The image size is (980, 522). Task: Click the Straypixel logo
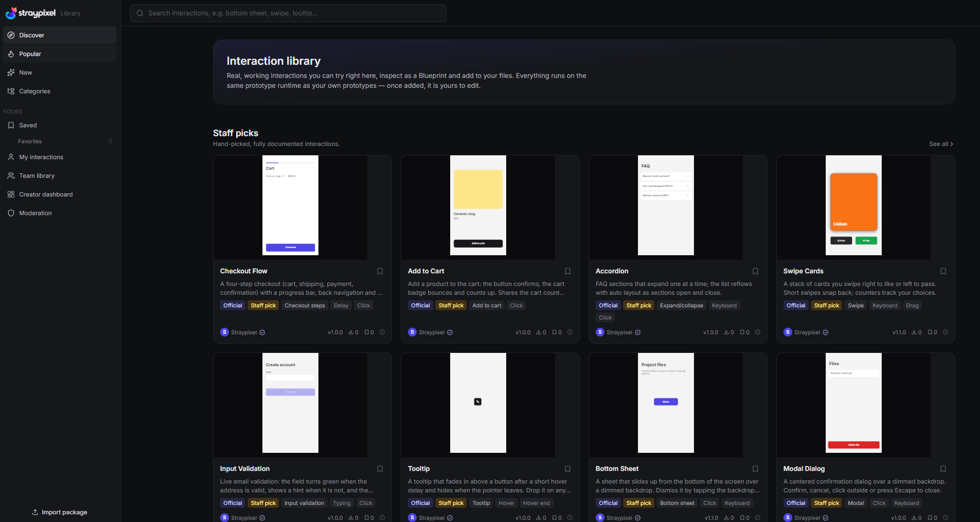[30, 13]
